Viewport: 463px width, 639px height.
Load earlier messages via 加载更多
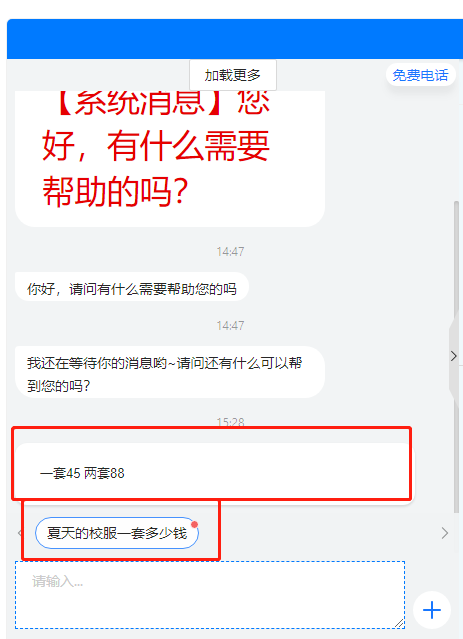click(233, 75)
